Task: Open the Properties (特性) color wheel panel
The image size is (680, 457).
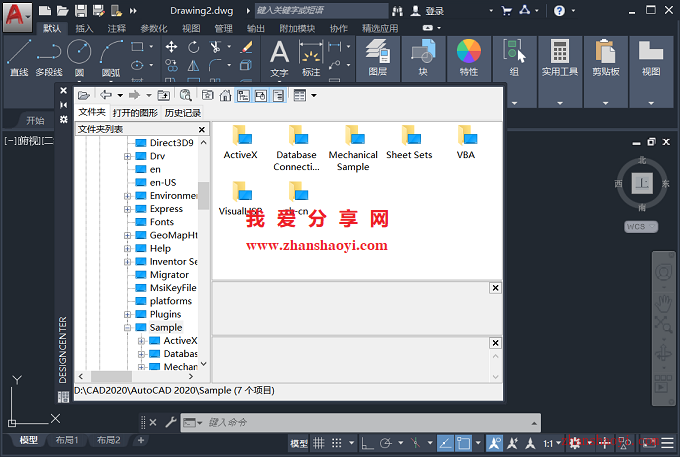Action: (x=469, y=58)
